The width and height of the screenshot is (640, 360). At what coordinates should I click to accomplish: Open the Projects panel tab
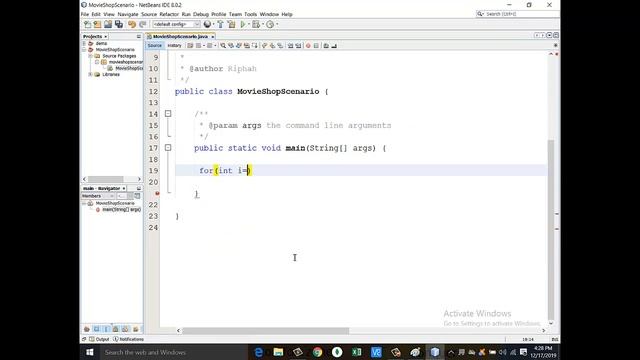pyautogui.click(x=95, y=37)
